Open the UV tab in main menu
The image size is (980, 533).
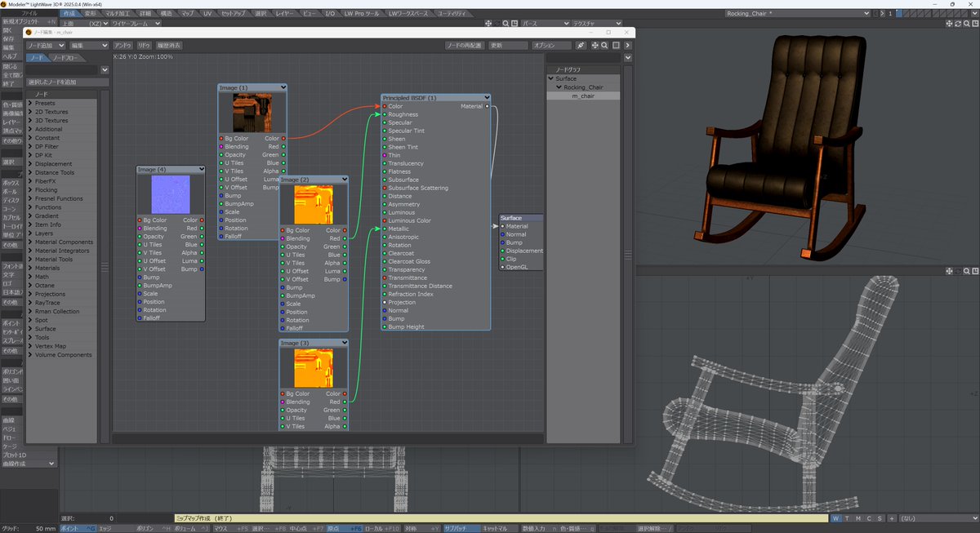[x=207, y=14]
